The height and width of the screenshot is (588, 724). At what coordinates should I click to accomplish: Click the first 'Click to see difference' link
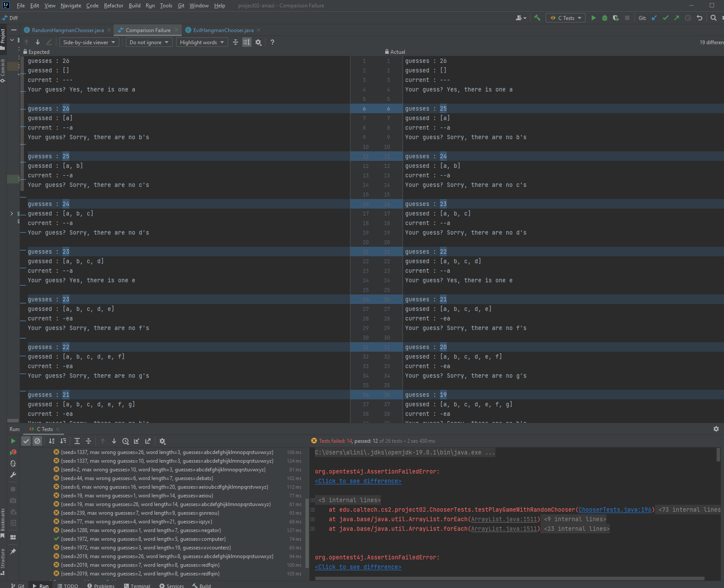tap(358, 481)
